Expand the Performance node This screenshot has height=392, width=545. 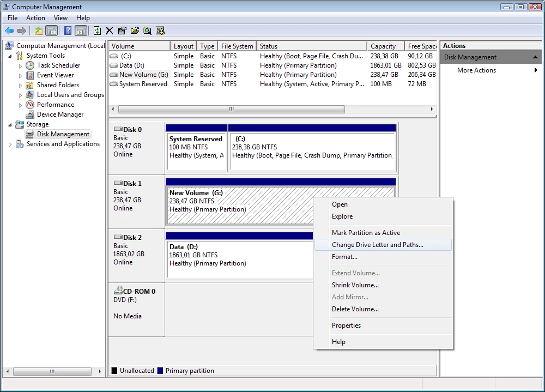tap(20, 105)
